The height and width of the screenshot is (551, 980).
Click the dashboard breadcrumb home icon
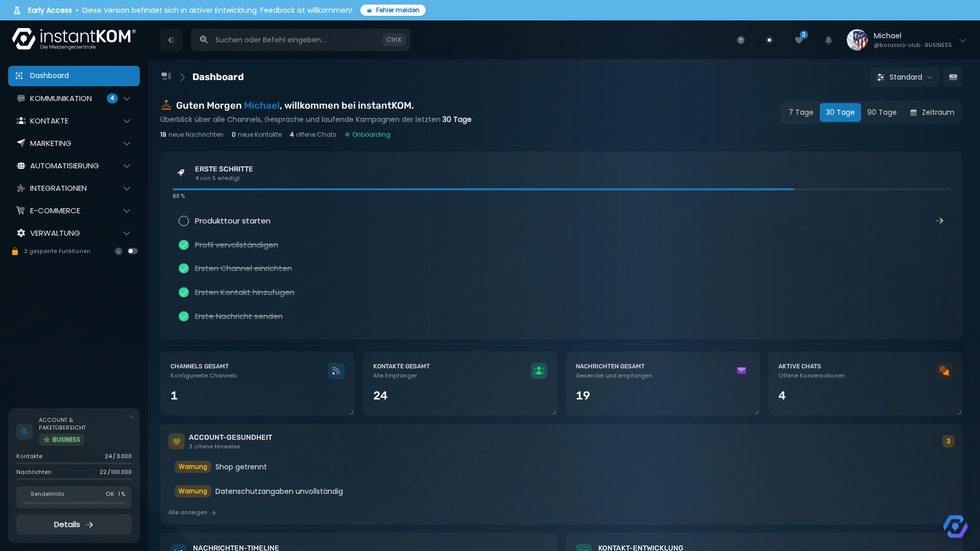(x=166, y=77)
